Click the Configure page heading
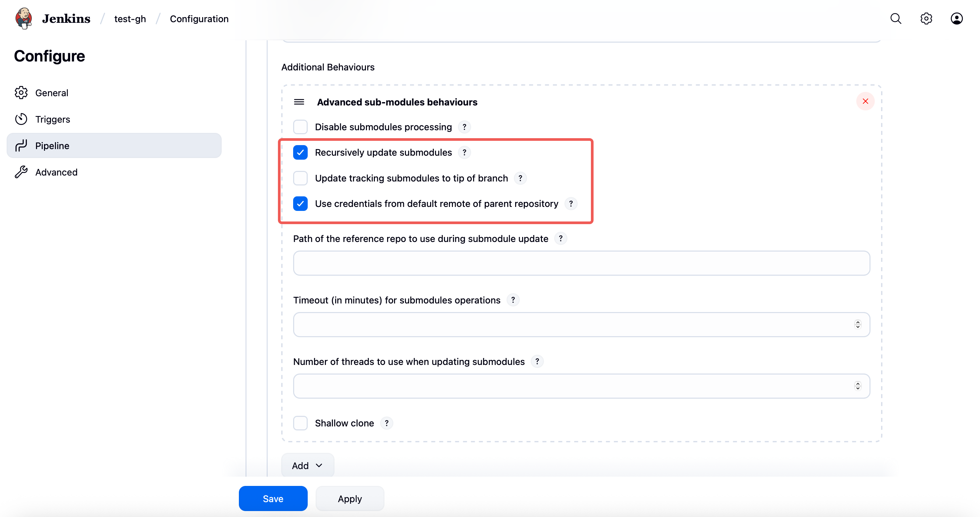This screenshot has height=517, width=980. click(49, 56)
